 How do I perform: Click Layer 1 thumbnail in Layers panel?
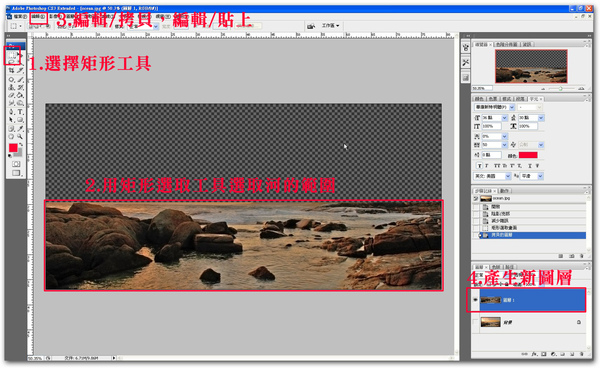(491, 300)
